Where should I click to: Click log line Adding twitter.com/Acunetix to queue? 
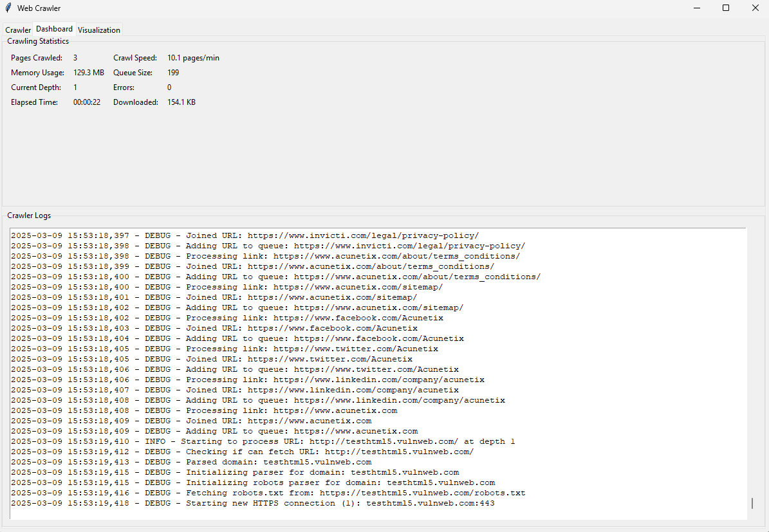tap(234, 369)
